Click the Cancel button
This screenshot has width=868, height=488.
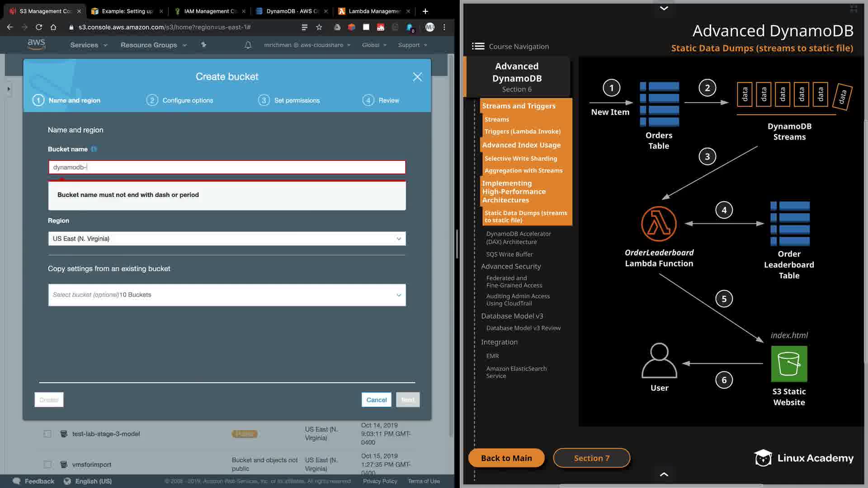tap(376, 400)
